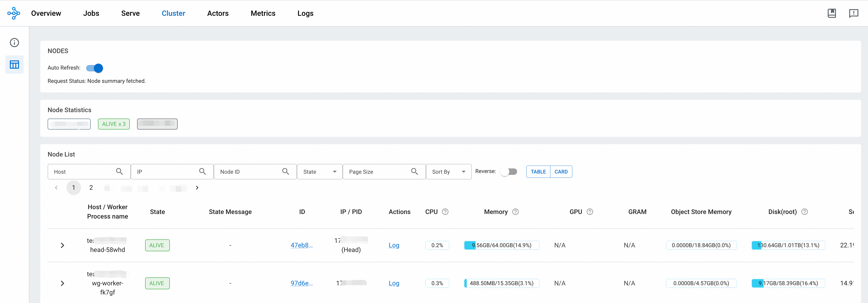
Task: Click the GPU help question icon
Action: coord(590,212)
